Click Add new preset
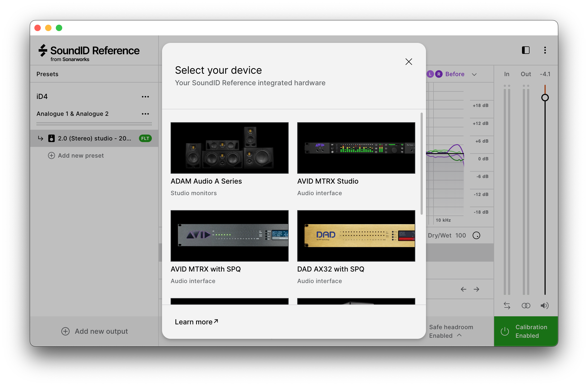The image size is (588, 386). 76,155
